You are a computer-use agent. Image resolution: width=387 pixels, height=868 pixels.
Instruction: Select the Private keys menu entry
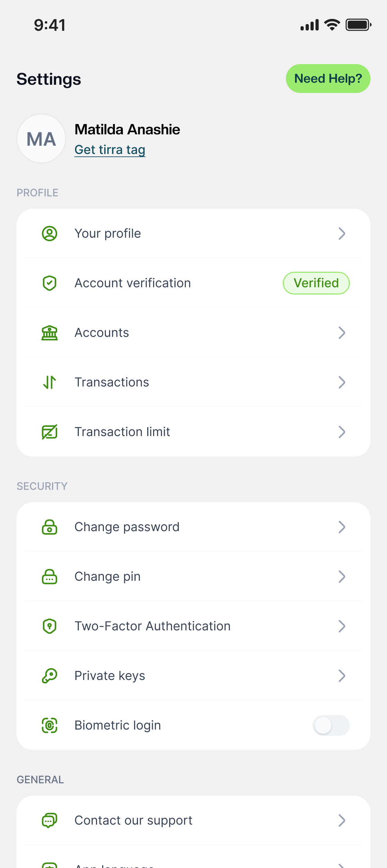click(193, 676)
